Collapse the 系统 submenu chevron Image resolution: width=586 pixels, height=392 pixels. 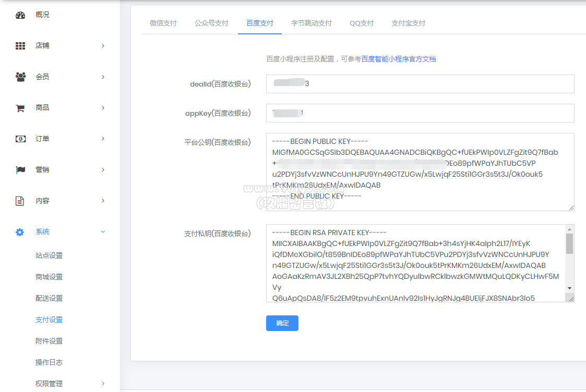[x=103, y=232]
